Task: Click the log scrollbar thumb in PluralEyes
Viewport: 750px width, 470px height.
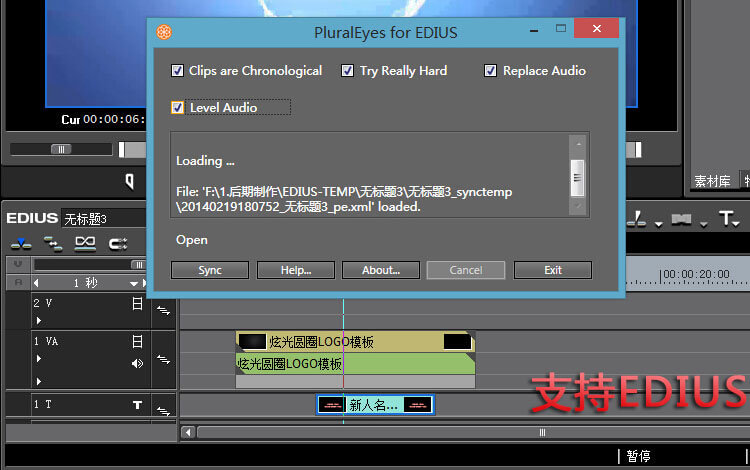Action: coord(578,178)
